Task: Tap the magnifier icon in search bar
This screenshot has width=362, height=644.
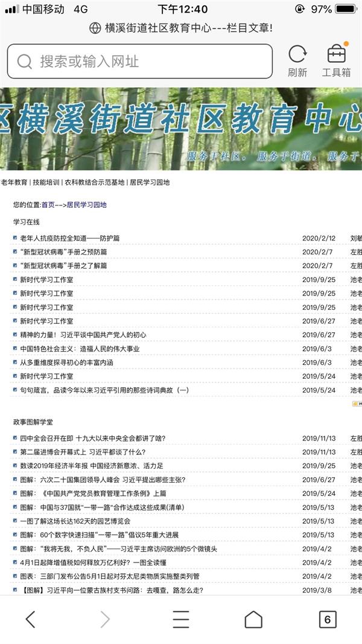Action: [x=24, y=62]
